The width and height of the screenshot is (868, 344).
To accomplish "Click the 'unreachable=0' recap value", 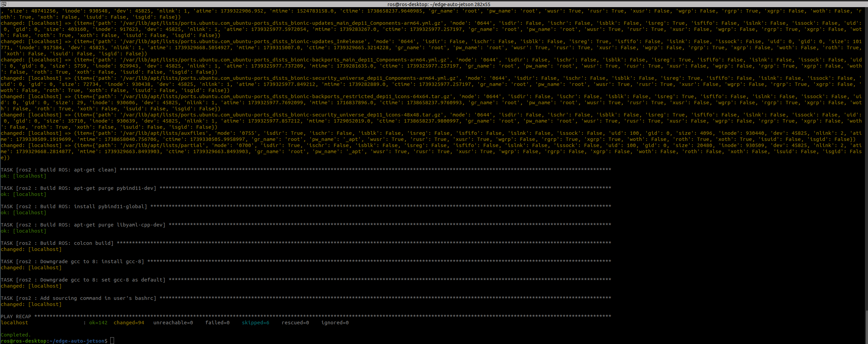I will coord(173,322).
